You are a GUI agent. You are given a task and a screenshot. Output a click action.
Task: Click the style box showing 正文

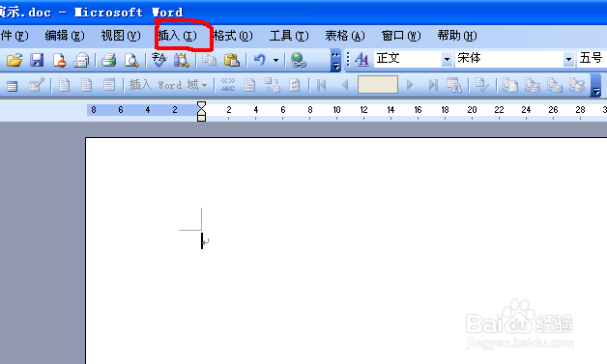(409, 59)
